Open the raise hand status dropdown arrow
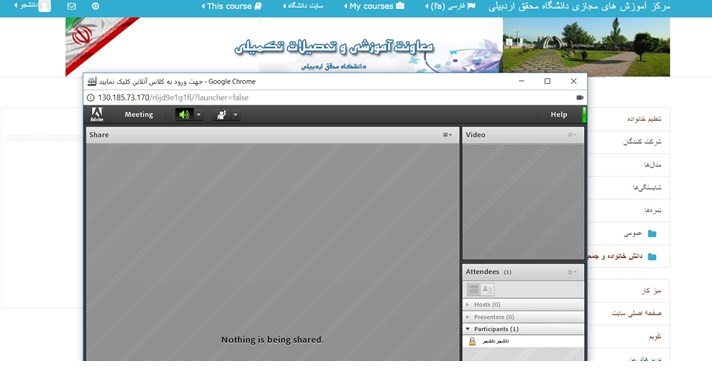The image size is (712, 370). [235, 114]
